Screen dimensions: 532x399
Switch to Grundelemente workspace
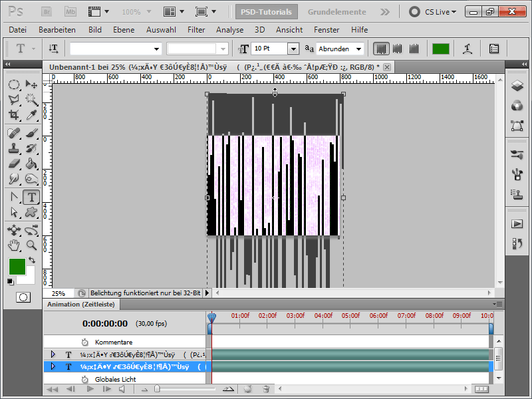coord(337,12)
